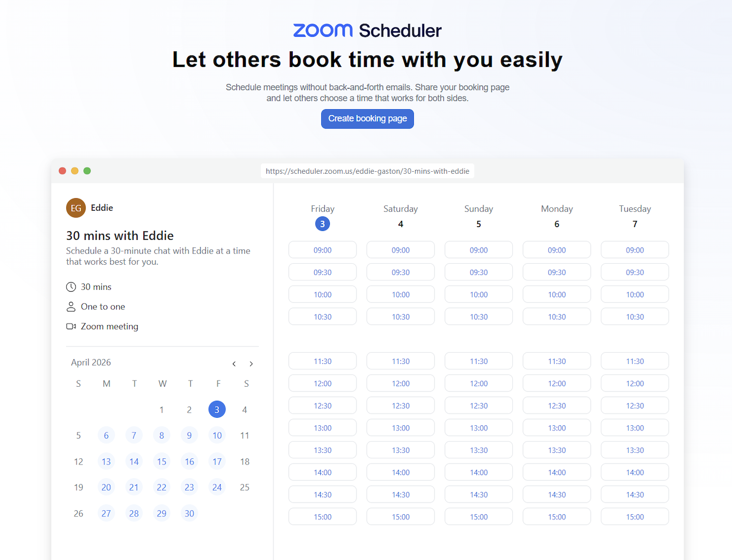Image resolution: width=732 pixels, height=560 pixels.
Task: Go to previous month with left chevron
Action: point(234,364)
